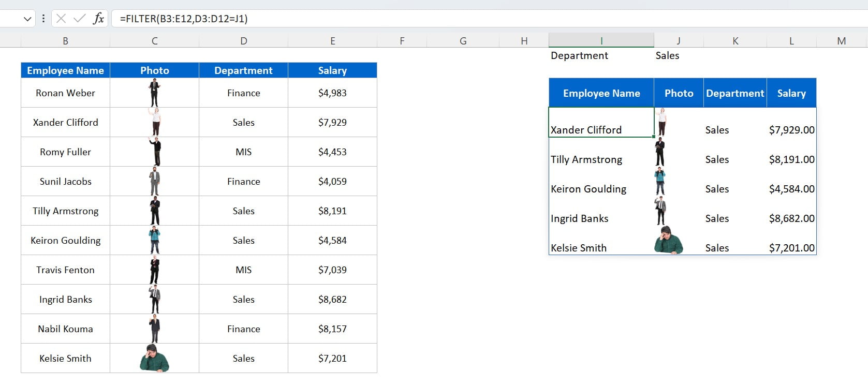868x386 pixels.
Task: Click the filtered table 'Salary' header
Action: point(791,93)
